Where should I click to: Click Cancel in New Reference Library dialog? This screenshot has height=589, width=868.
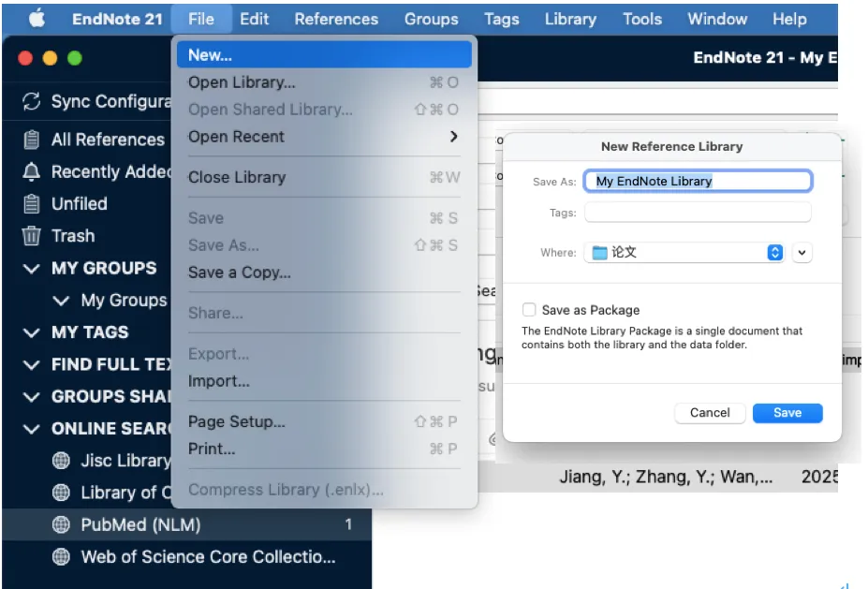coord(710,413)
